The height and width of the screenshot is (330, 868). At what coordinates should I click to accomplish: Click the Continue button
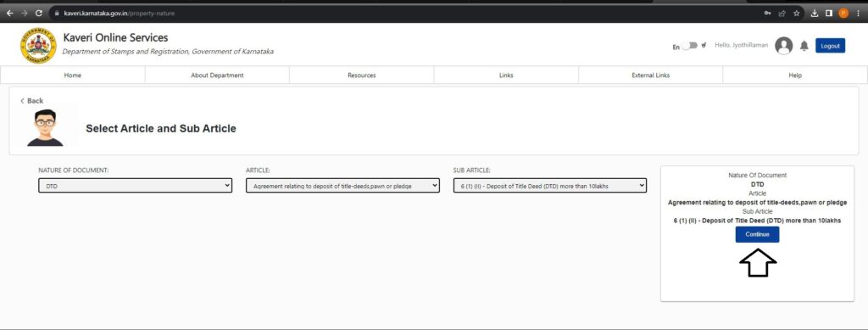pyautogui.click(x=757, y=234)
